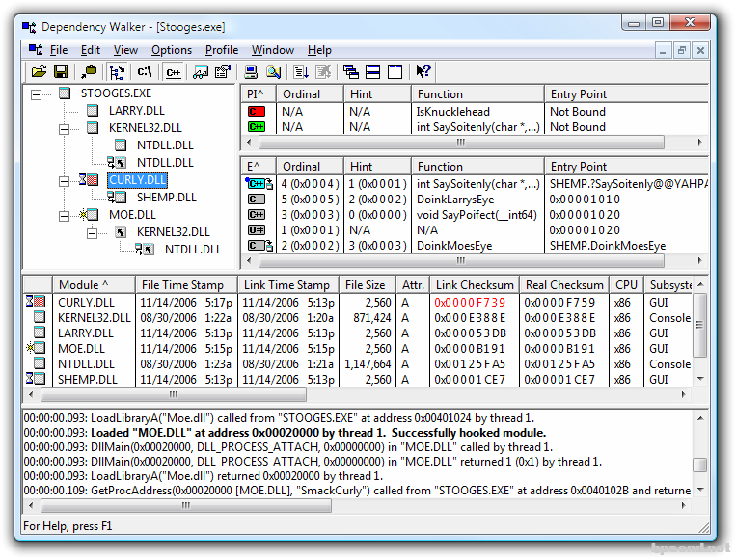Toggle Undecorate C++ Functions toolbar button
The image size is (736, 560).
(x=174, y=71)
